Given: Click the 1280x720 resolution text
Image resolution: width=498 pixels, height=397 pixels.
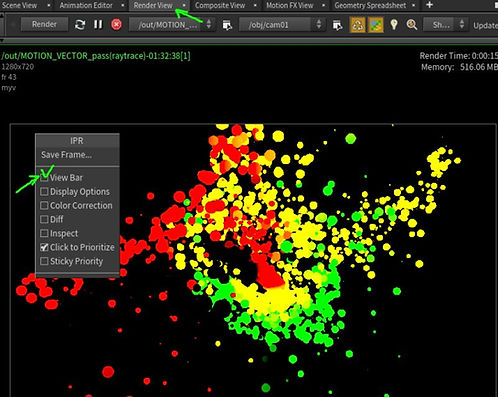Looking at the screenshot, I should (x=18, y=67).
